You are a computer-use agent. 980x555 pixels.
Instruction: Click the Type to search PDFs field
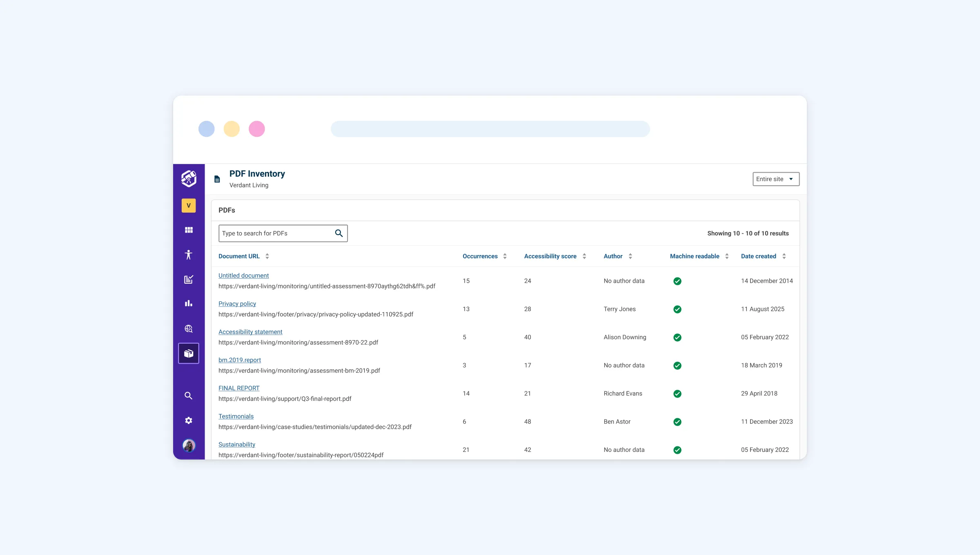point(276,233)
